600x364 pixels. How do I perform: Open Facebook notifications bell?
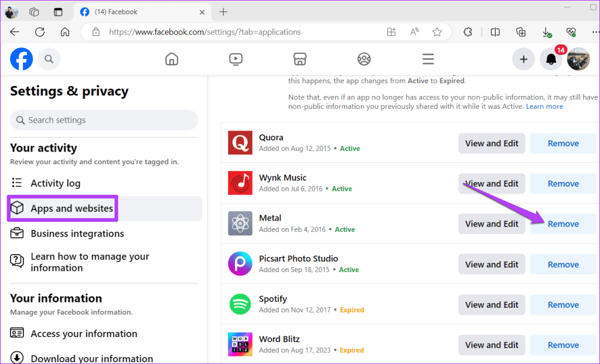coord(551,59)
